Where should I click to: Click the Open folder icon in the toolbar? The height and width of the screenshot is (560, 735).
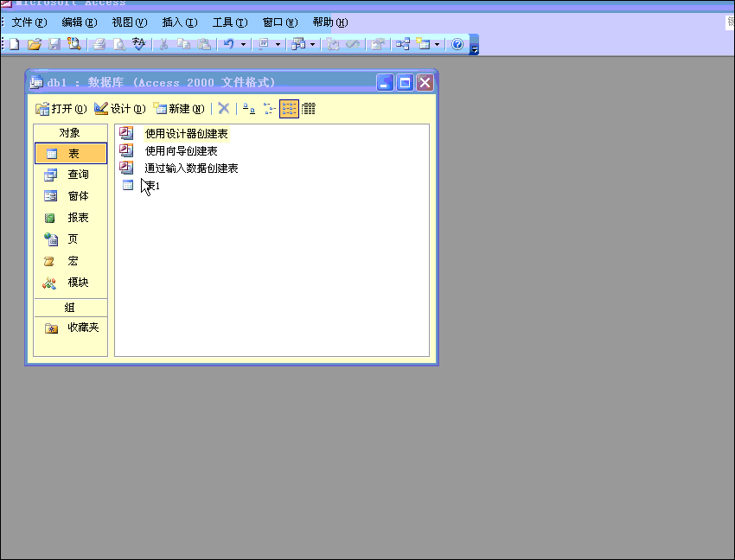tap(35, 45)
